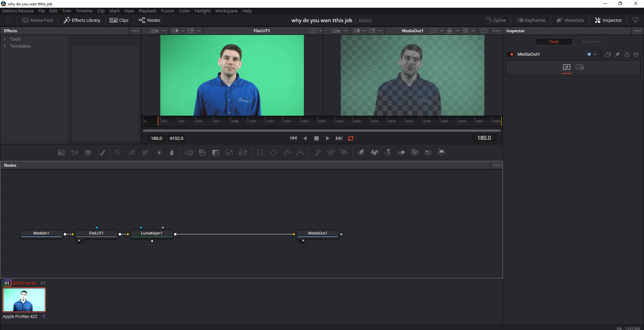Screen dimensions: 644x330
Task: Toggle the Media Pool panel
Action: (x=38, y=20)
